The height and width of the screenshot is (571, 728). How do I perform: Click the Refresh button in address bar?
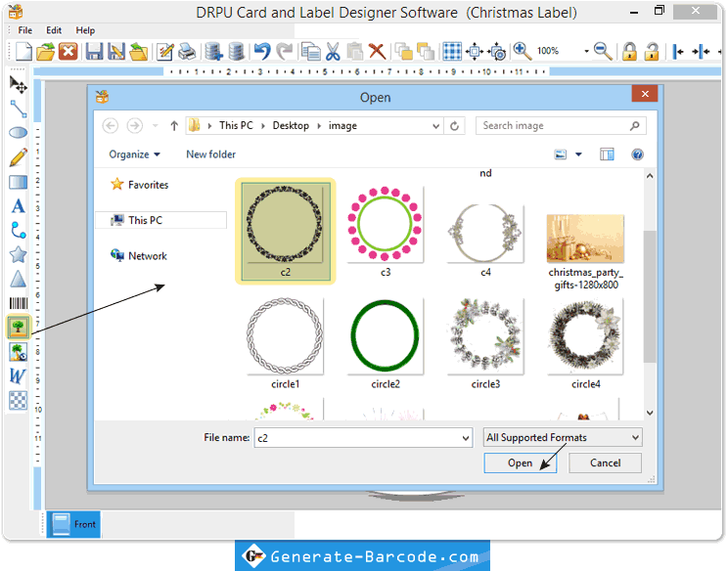coord(455,126)
